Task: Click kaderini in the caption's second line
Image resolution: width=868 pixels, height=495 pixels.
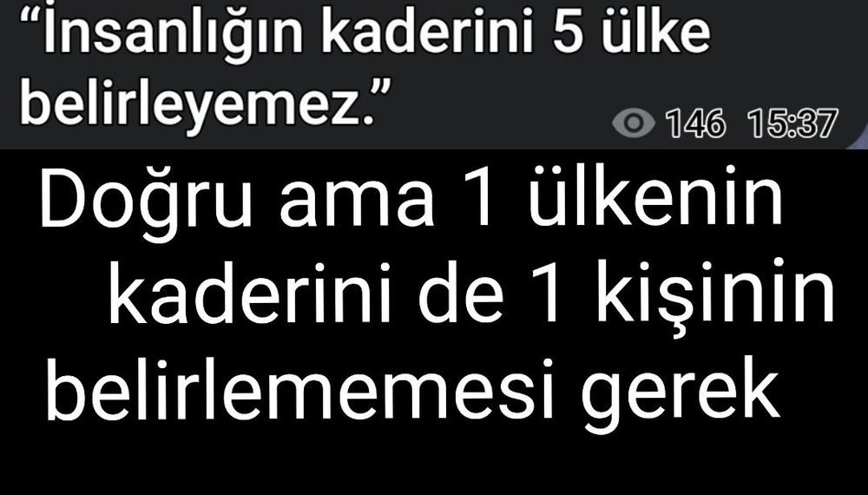Action: [250, 292]
